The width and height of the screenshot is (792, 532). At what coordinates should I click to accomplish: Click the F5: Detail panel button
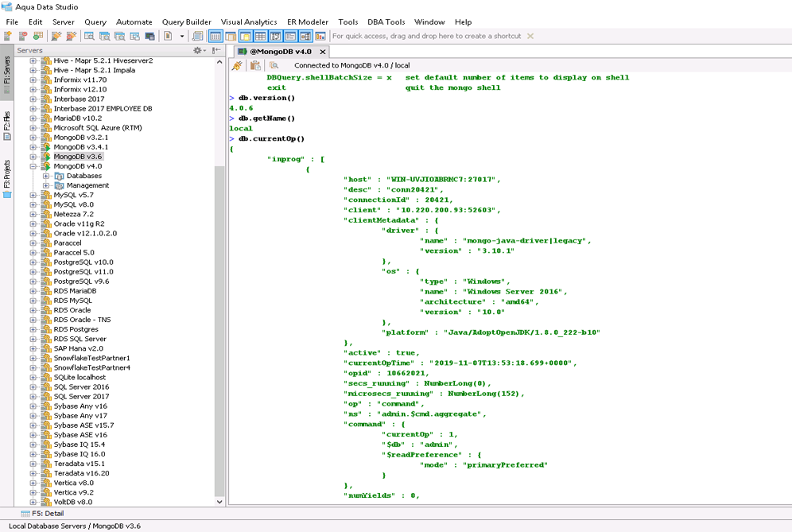point(42,514)
